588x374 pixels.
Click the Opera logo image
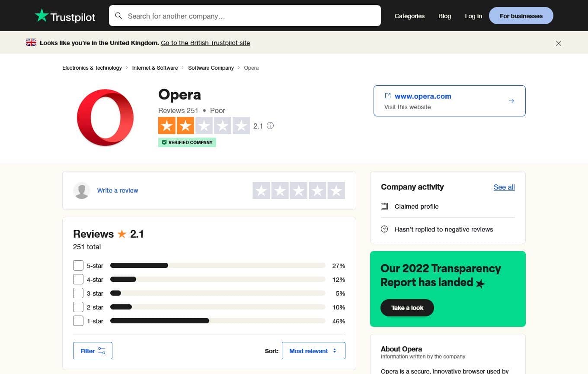pyautogui.click(x=105, y=117)
